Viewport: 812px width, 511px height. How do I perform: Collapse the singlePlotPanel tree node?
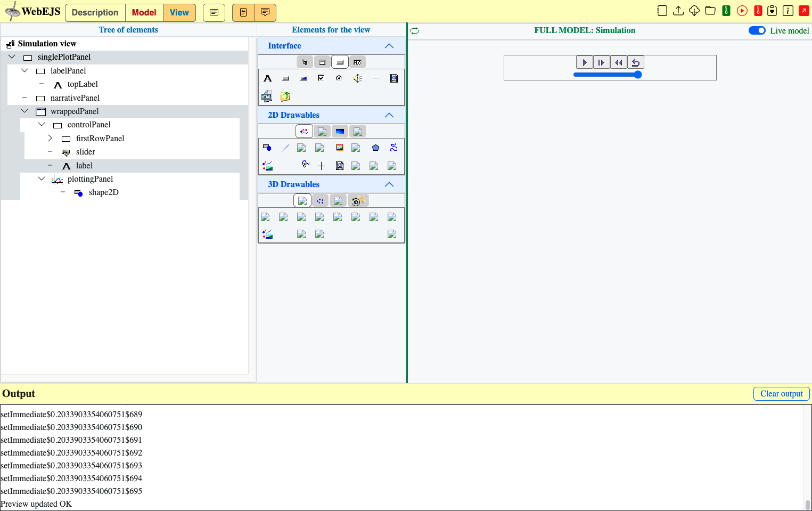[x=12, y=56]
